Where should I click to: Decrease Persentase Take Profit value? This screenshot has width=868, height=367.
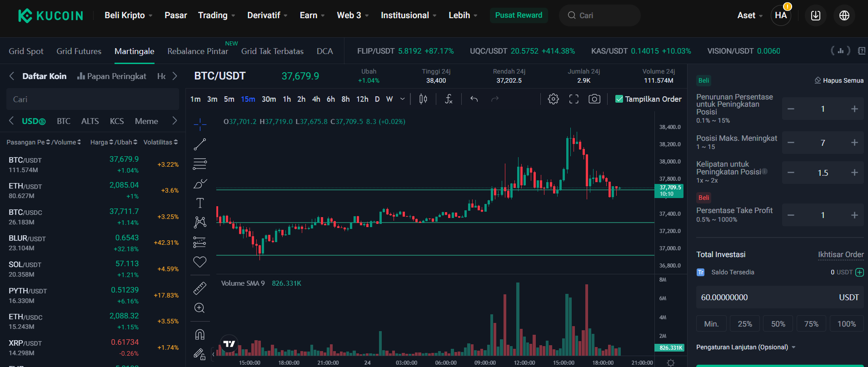(791, 215)
